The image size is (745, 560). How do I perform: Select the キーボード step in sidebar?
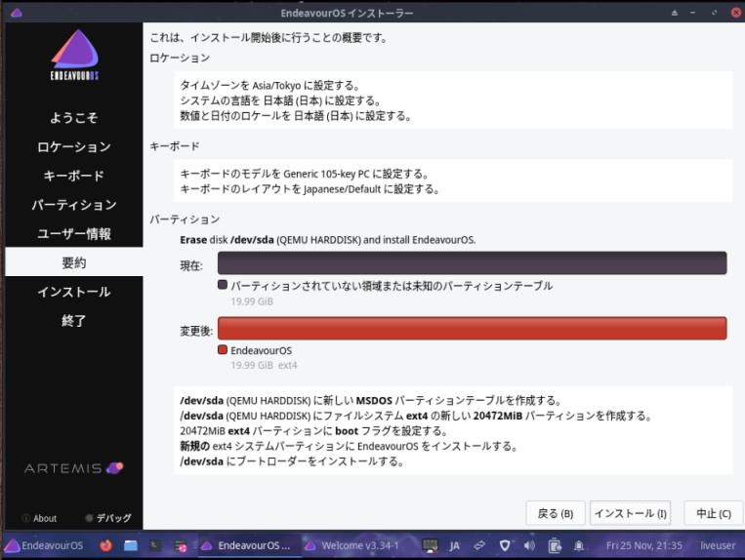point(74,176)
